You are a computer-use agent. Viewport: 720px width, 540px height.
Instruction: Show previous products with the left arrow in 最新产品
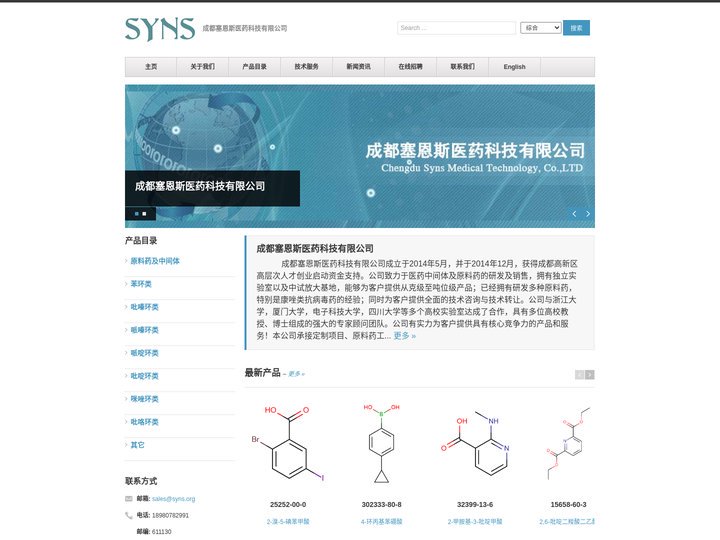click(579, 375)
